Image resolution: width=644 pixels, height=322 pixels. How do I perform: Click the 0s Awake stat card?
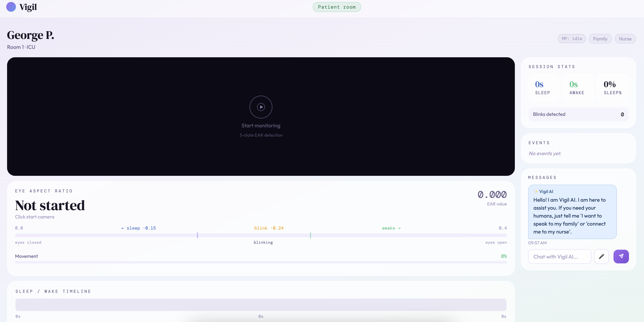578,88
